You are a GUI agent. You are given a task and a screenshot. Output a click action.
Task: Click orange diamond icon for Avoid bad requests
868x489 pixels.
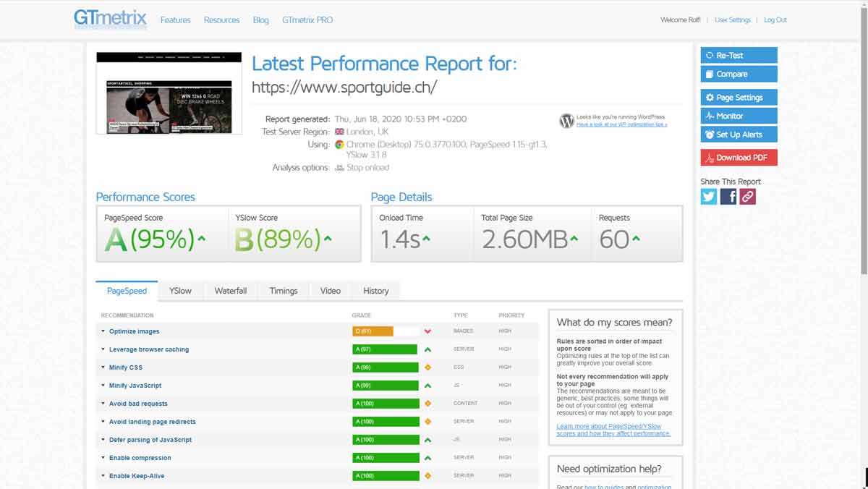[427, 404]
